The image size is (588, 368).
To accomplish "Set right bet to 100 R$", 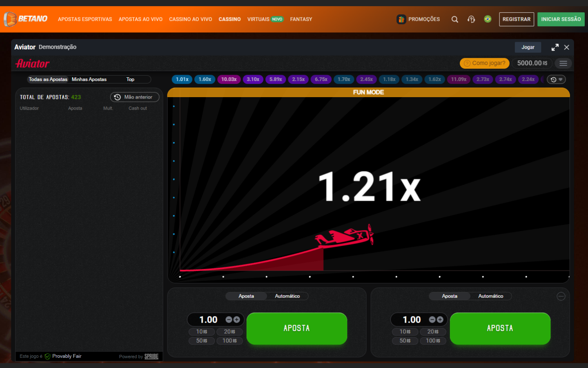I will (433, 341).
